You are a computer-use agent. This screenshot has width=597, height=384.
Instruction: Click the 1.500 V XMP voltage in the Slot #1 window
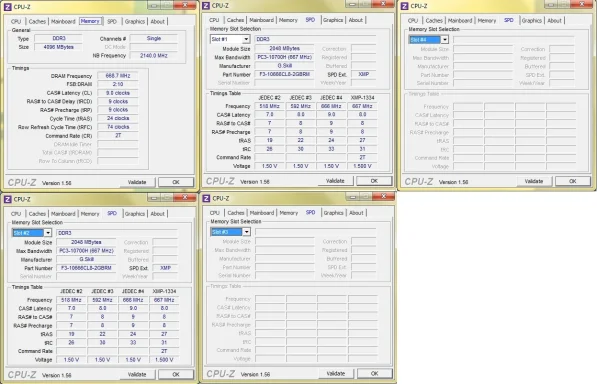click(362, 166)
